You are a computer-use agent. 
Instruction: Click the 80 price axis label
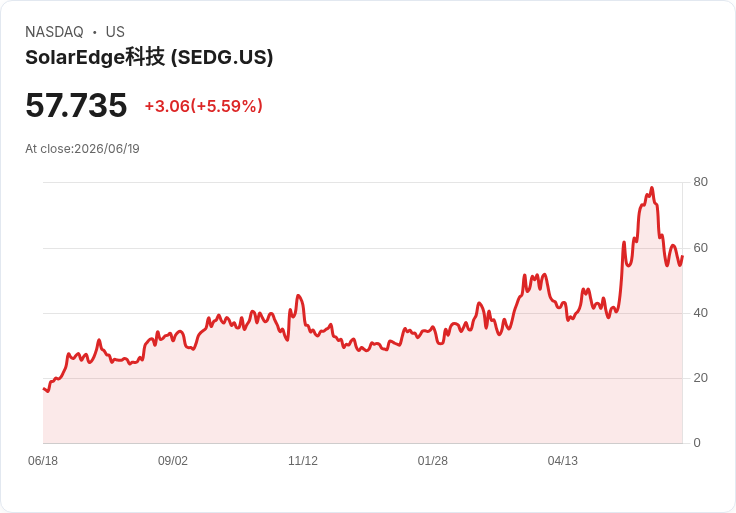point(700,182)
